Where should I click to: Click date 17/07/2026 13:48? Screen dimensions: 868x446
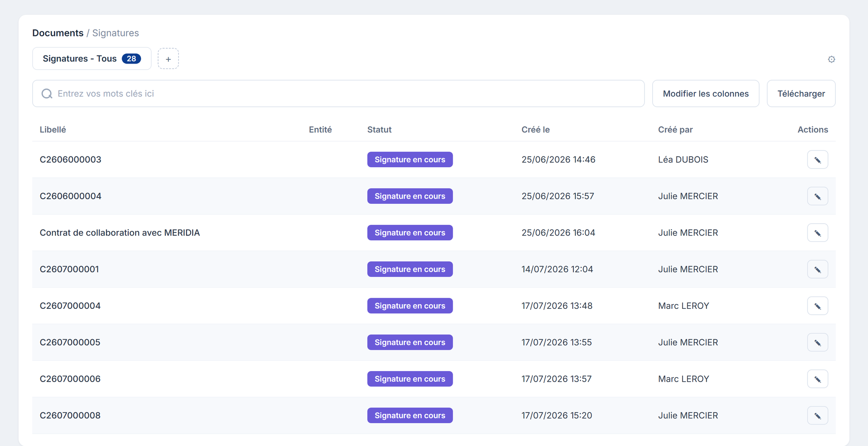(557, 306)
